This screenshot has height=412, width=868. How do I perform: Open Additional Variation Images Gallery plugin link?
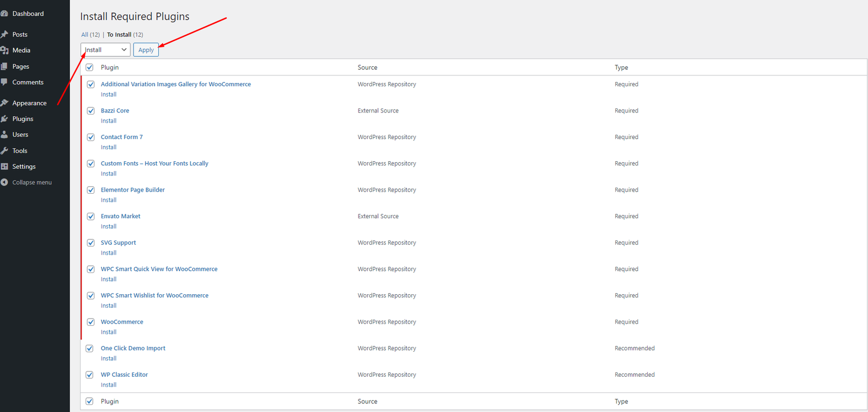coord(176,84)
